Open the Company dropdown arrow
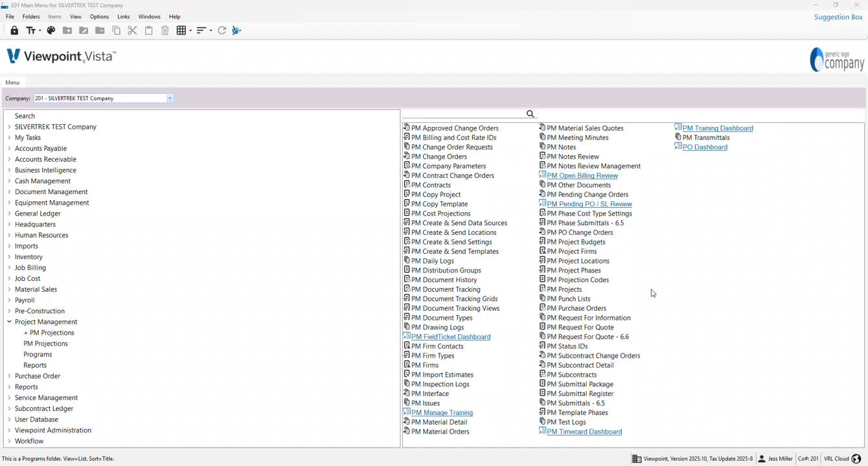Screen dimensions: 868x466 click(170, 98)
